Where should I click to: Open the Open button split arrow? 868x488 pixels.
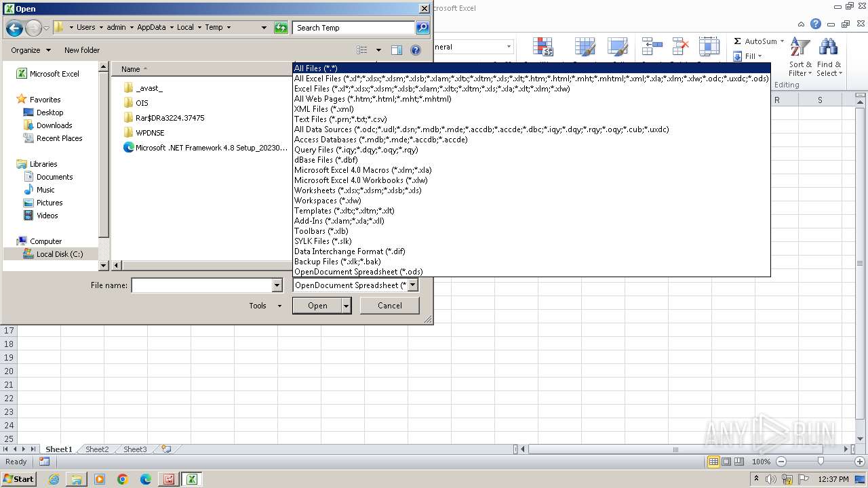[x=346, y=306]
